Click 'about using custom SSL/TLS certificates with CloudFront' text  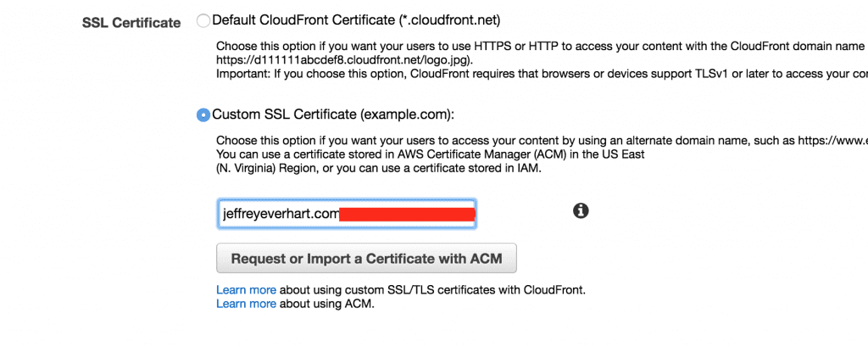431,290
